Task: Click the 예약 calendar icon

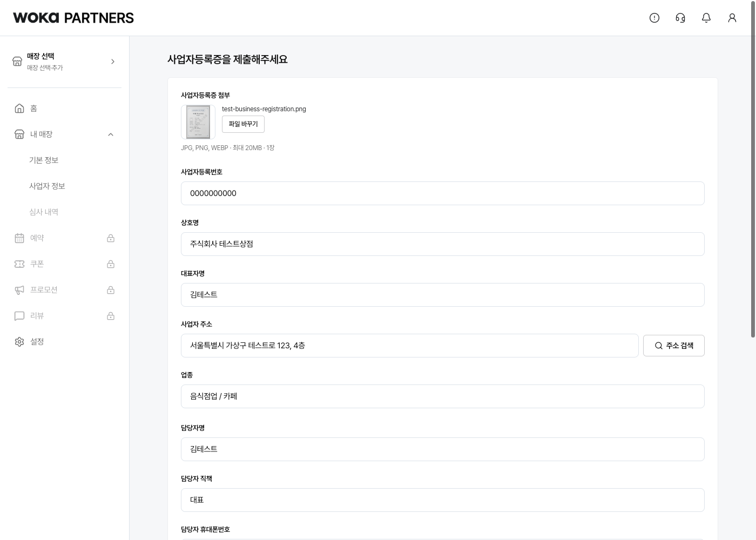Action: 19,238
